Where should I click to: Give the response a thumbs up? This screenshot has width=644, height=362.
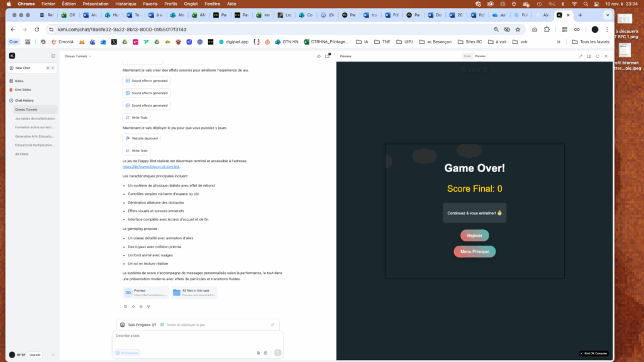click(140, 306)
